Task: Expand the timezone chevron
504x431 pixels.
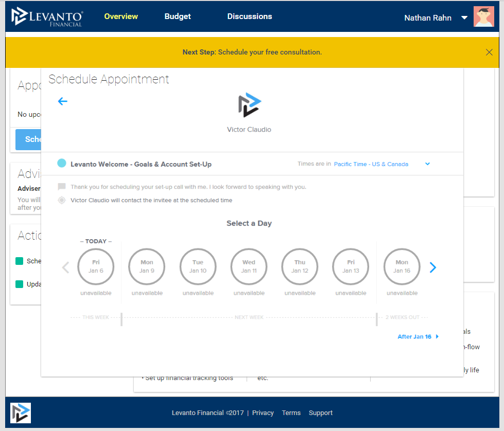Action: 427,164
